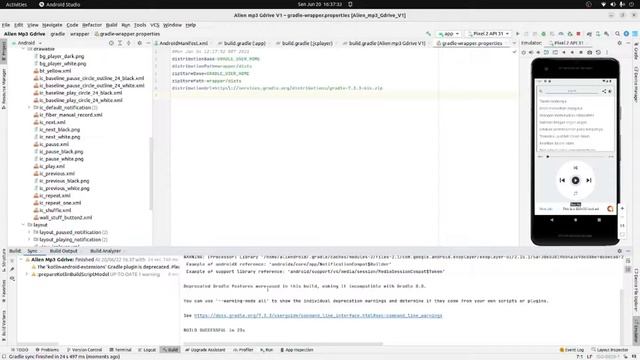Viewport: 640px width, 360px height.
Task: Collapse the Allen Mp3 Gdrive build result node
Action: pyautogui.click(x=21, y=260)
